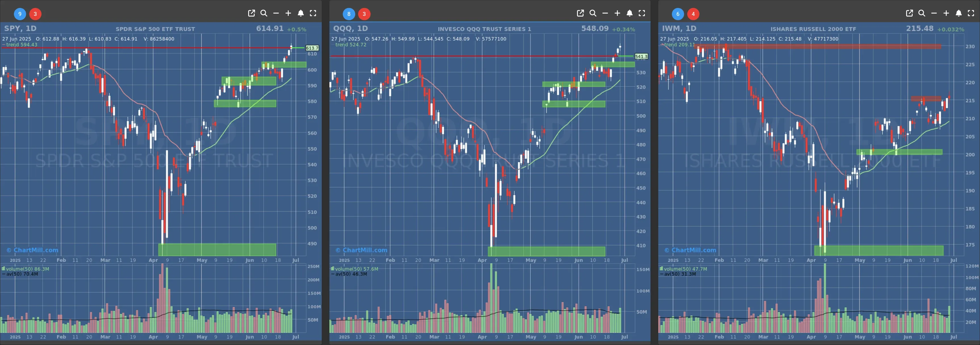Click SPY change value +0.5%
980x345 pixels.
click(x=296, y=29)
